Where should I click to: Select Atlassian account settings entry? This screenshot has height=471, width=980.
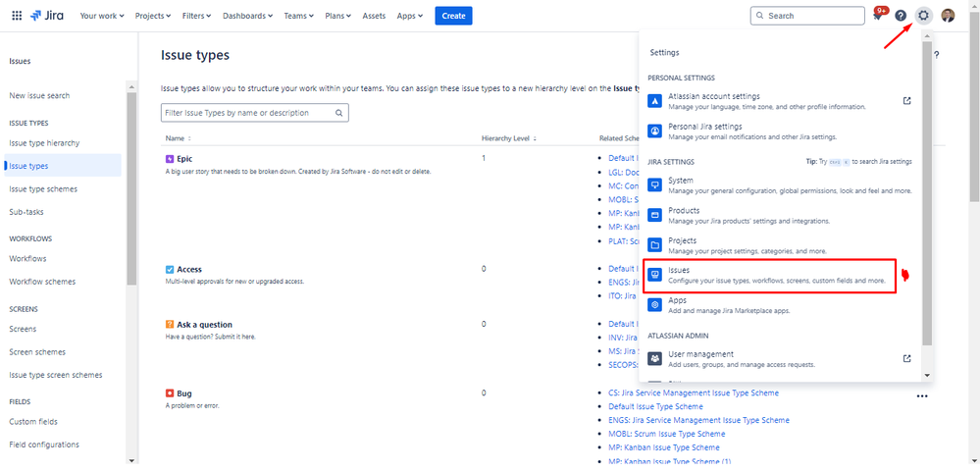tap(779, 101)
